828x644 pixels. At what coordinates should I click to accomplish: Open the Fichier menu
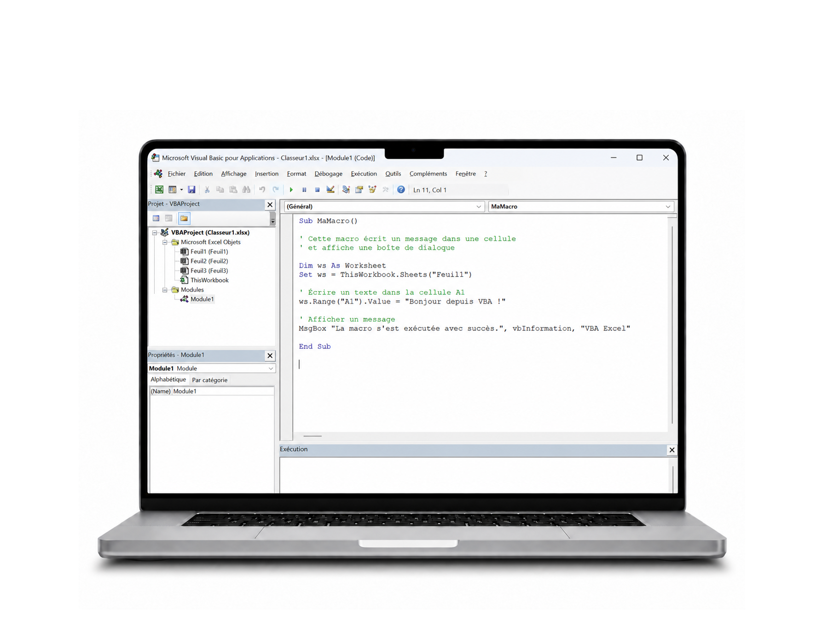177,174
